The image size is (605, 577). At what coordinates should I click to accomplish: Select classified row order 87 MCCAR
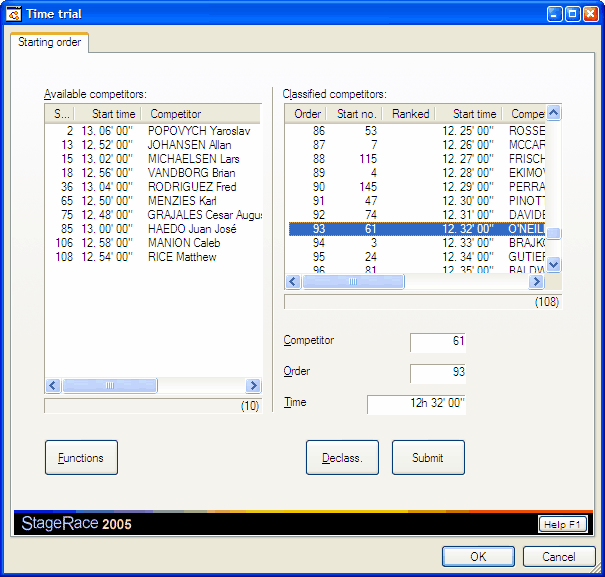tap(417, 145)
